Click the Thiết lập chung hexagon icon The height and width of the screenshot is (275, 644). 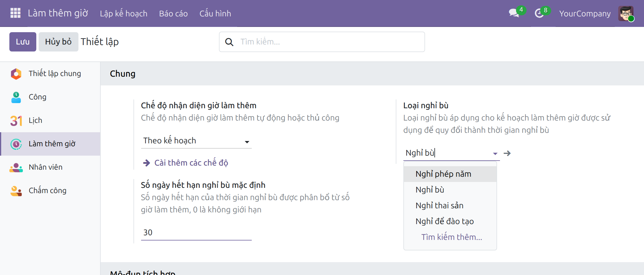tap(16, 74)
